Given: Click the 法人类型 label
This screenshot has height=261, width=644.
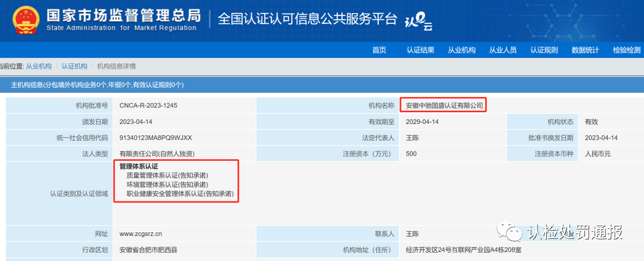Looking at the screenshot, I should coord(95,154).
